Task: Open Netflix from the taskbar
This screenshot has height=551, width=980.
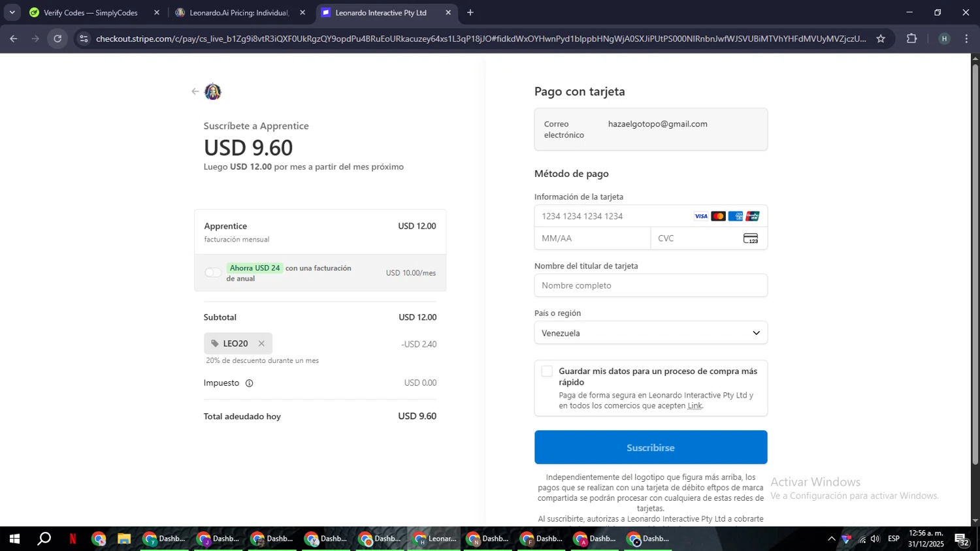Action: 73,539
